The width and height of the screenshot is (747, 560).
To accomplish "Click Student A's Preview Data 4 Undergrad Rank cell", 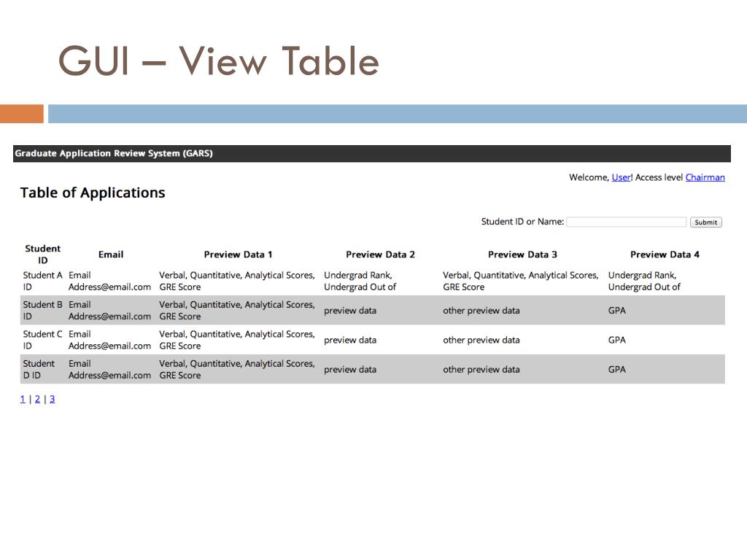I will pos(645,281).
